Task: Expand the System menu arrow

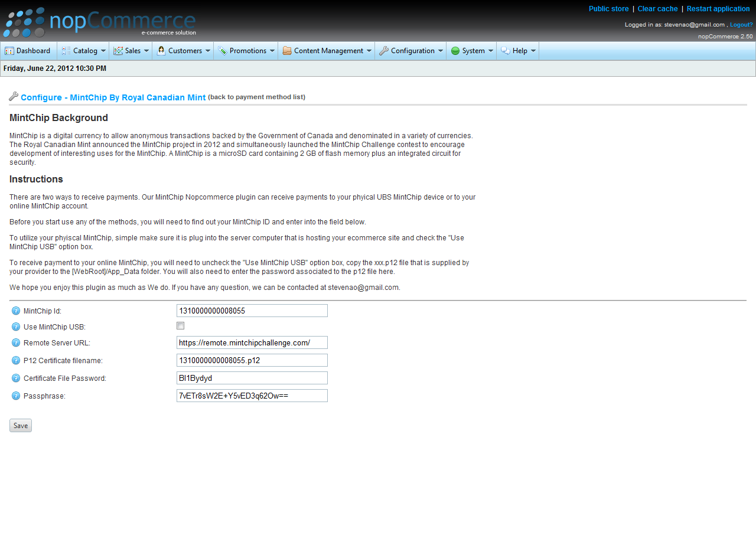Action: point(491,51)
